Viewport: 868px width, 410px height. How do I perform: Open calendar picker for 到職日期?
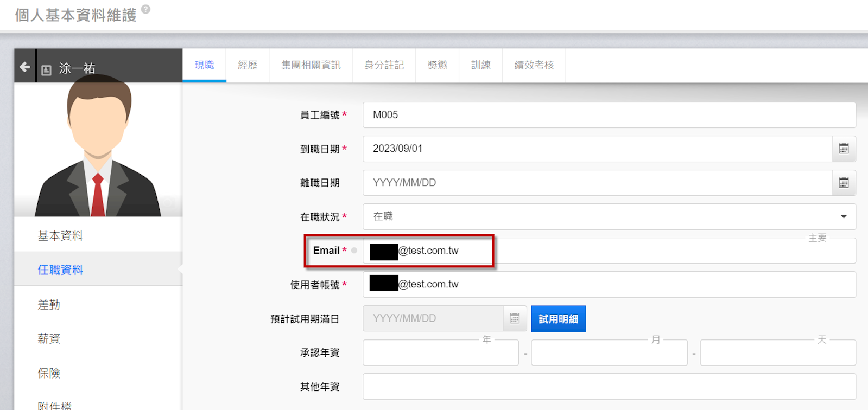[x=844, y=149]
